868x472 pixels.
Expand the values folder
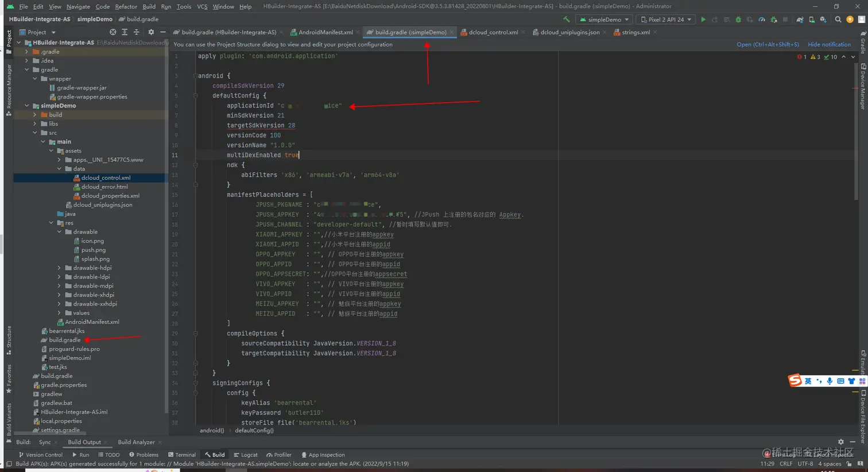coord(59,313)
